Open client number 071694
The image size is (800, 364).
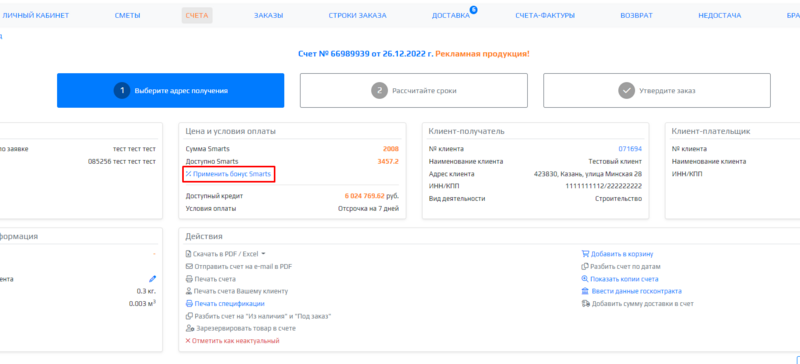click(630, 149)
